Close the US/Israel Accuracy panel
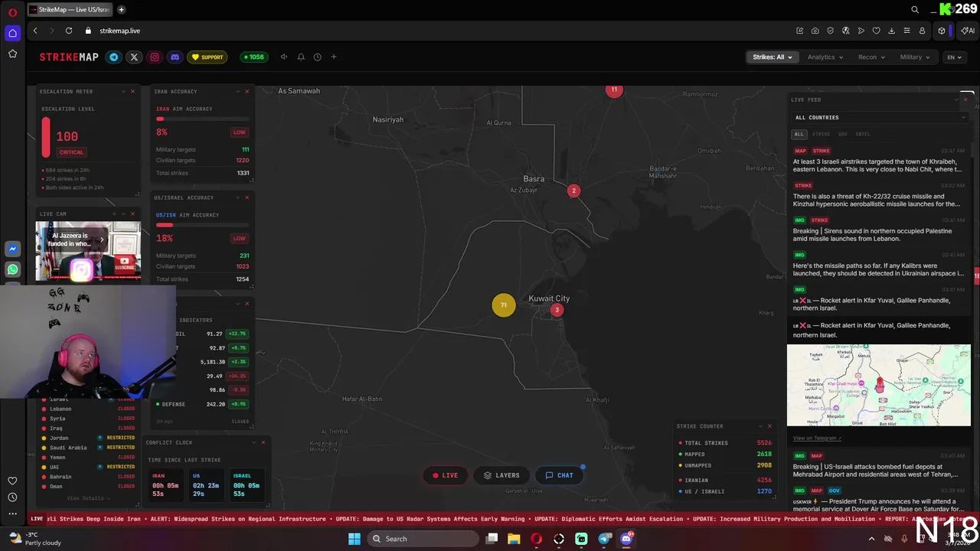The width and height of the screenshot is (980, 551). click(247, 198)
